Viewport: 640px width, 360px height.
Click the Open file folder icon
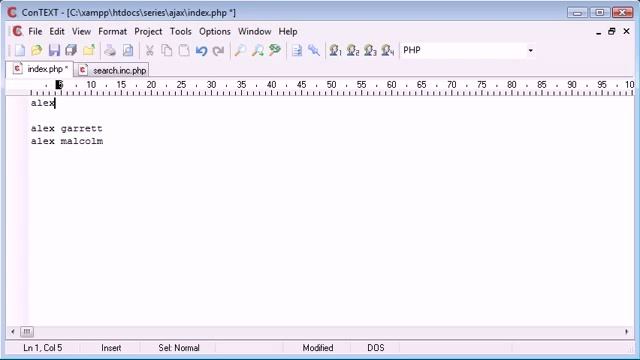37,51
